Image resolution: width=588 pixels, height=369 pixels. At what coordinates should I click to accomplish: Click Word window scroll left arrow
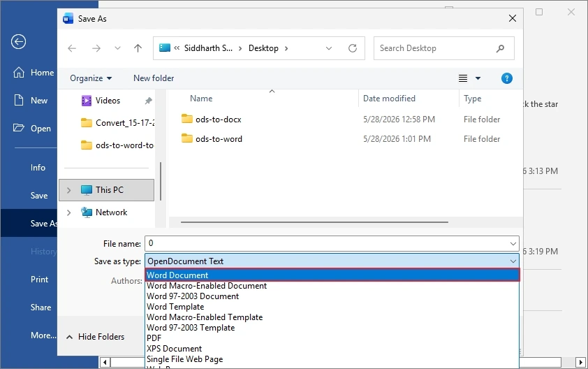105,362
